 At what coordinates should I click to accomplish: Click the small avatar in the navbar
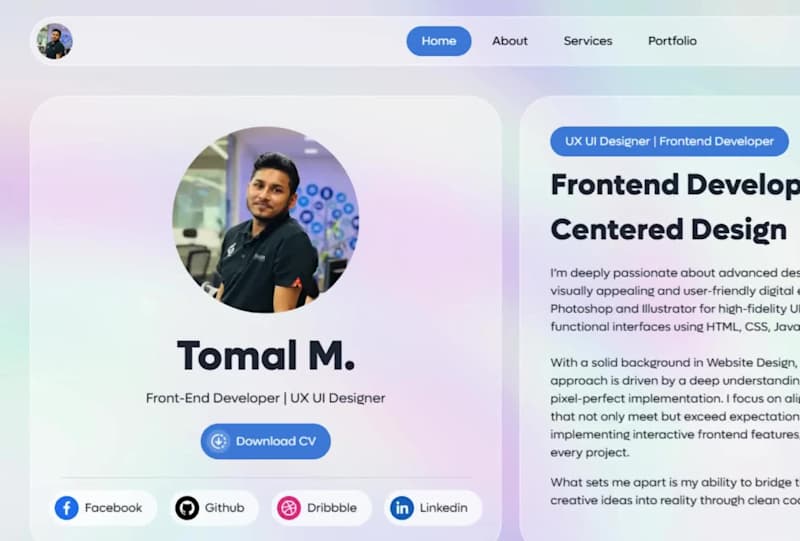54,41
